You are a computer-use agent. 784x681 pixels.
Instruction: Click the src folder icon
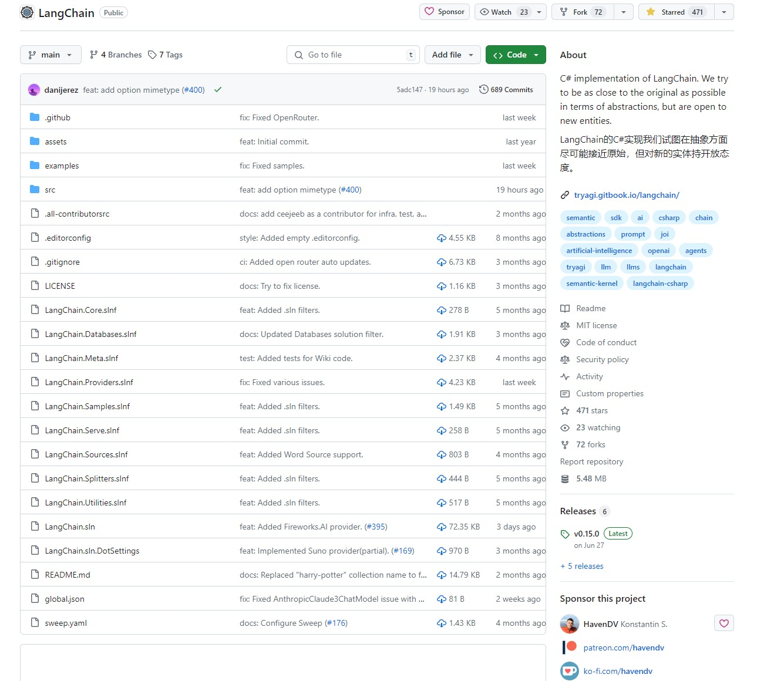point(35,190)
